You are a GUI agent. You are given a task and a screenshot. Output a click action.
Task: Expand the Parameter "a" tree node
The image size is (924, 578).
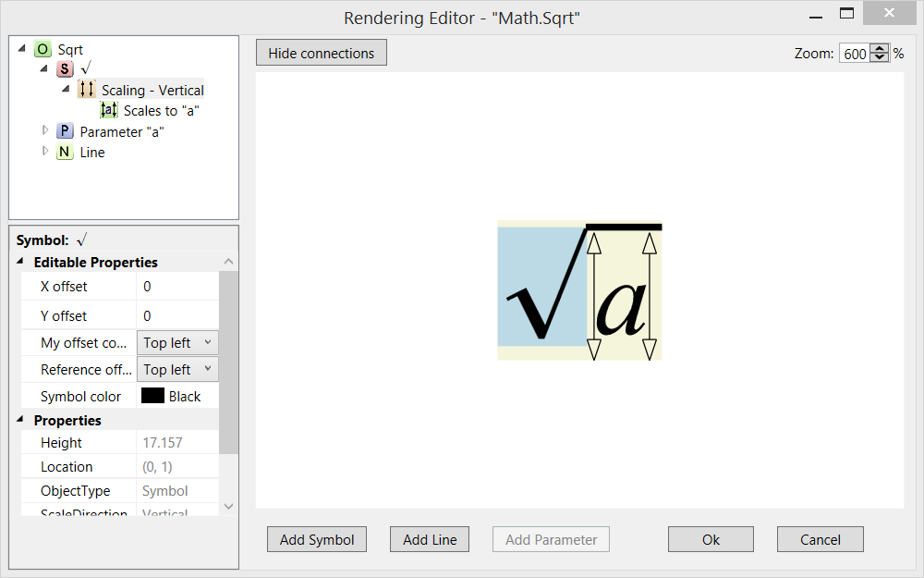pos(45,130)
